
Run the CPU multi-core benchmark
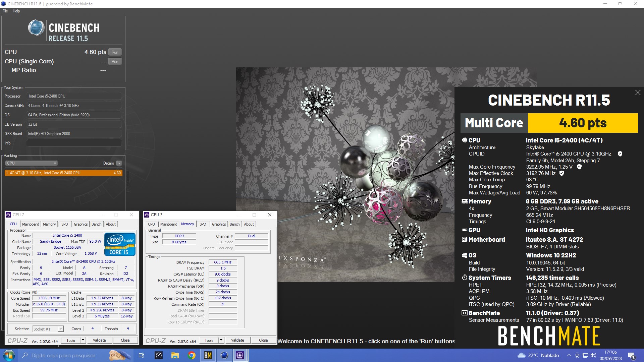point(115,52)
